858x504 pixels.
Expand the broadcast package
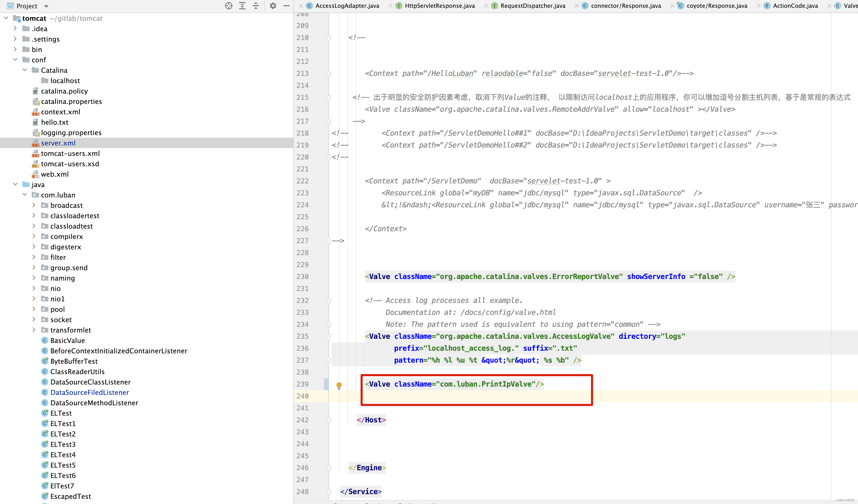coord(34,205)
